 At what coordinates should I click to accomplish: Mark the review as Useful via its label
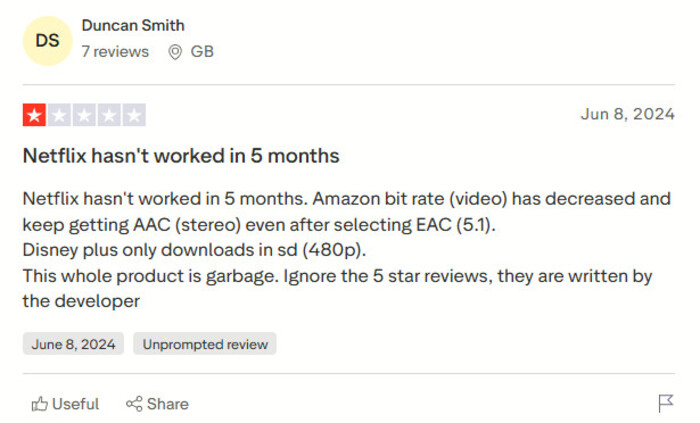[x=76, y=404]
